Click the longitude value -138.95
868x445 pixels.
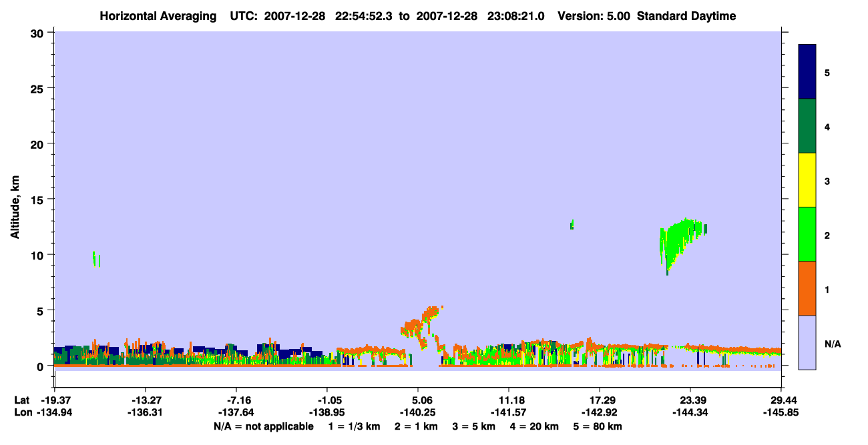[x=327, y=412]
